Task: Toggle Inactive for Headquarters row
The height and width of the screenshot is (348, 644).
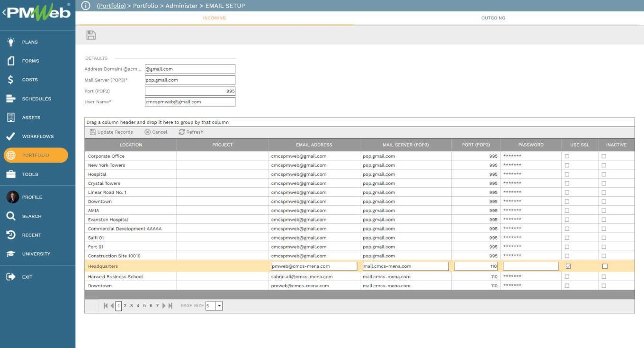Action: click(605, 266)
